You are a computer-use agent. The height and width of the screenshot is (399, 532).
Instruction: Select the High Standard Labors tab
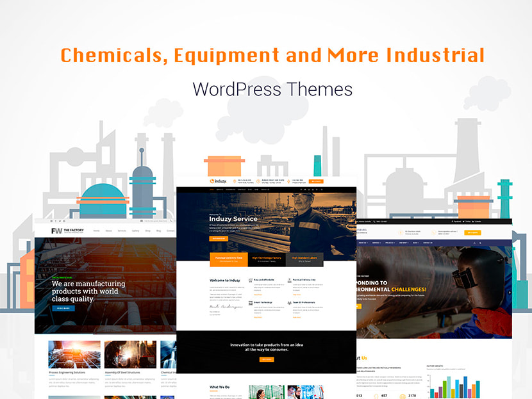point(304,259)
